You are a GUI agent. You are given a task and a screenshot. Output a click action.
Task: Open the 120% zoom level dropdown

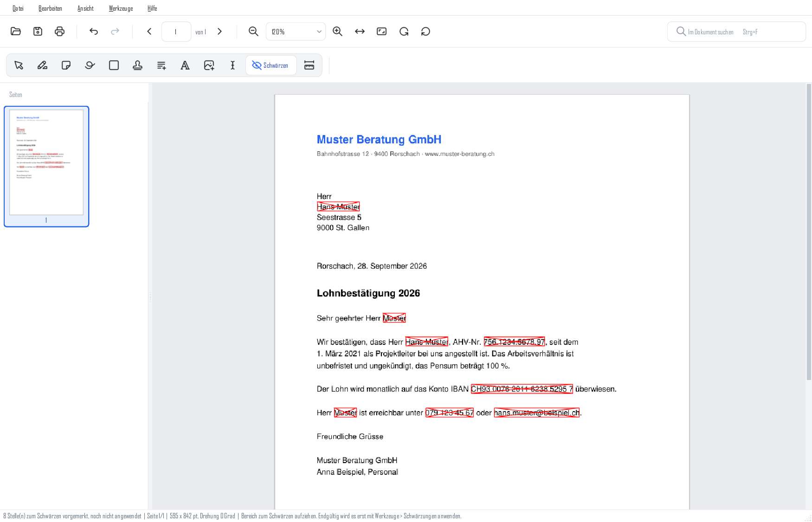[x=296, y=32]
